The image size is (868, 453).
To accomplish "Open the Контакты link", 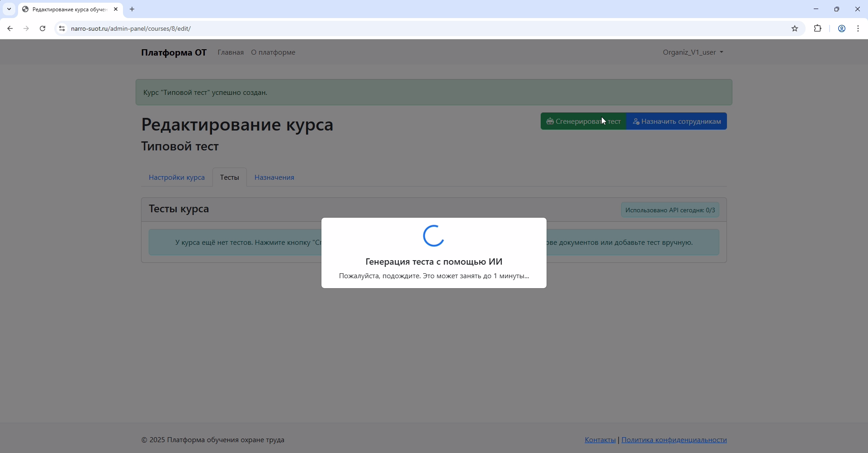I will tap(600, 439).
